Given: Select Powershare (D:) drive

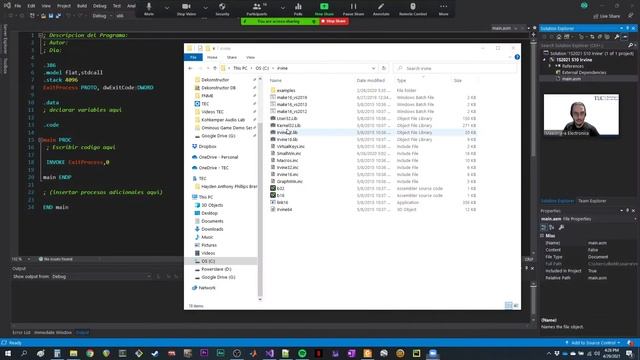Looking at the screenshot, I should [x=216, y=269].
